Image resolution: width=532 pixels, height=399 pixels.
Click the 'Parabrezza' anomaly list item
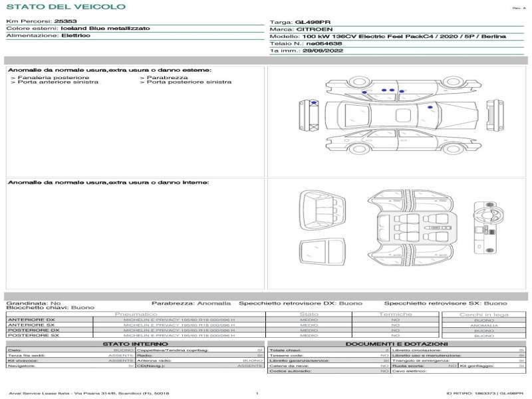click(x=162, y=77)
